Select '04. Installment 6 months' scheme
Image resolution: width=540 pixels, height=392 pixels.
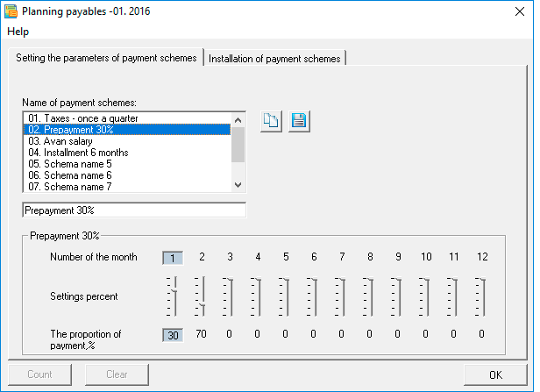[x=127, y=153]
